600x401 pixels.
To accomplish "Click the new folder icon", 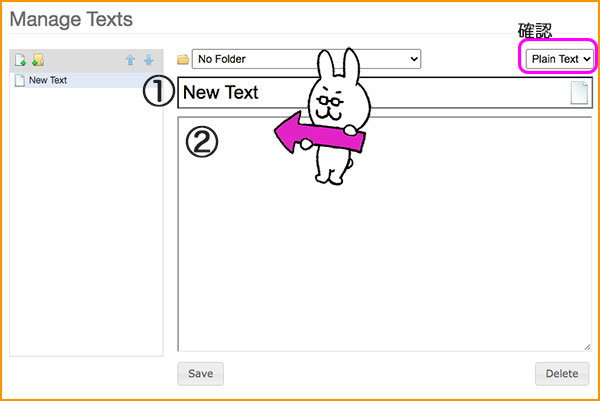I will [x=38, y=60].
